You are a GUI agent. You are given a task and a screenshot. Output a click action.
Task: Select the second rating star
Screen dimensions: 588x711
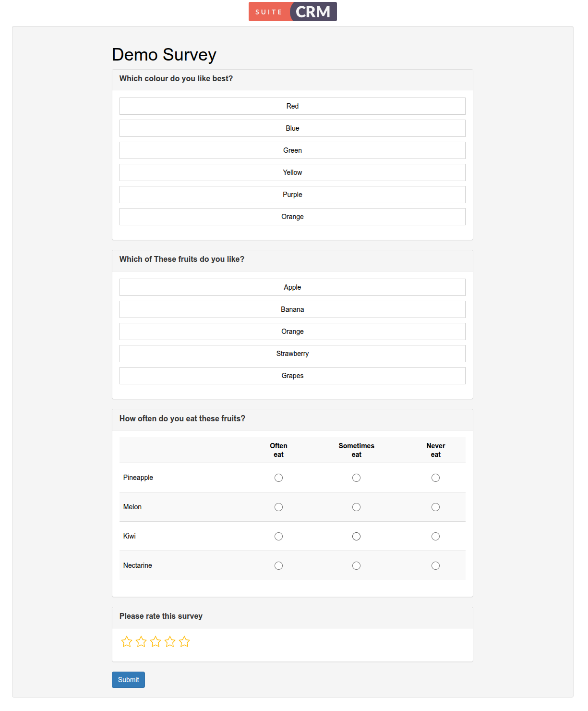click(141, 641)
